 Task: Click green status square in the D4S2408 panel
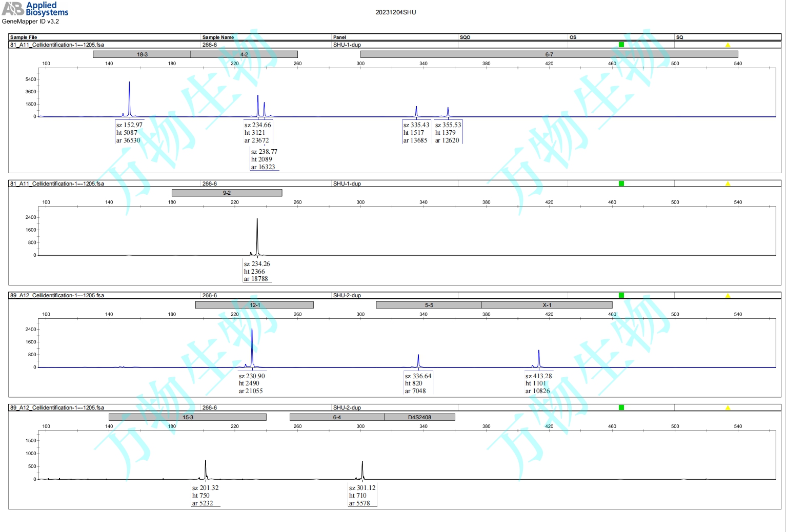click(x=621, y=407)
